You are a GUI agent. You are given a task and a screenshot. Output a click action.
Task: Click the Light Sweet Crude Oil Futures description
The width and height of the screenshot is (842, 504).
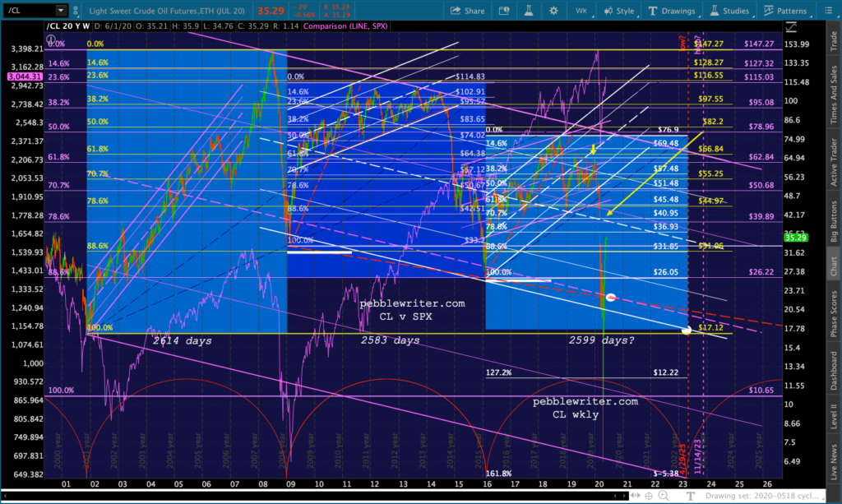pos(167,11)
